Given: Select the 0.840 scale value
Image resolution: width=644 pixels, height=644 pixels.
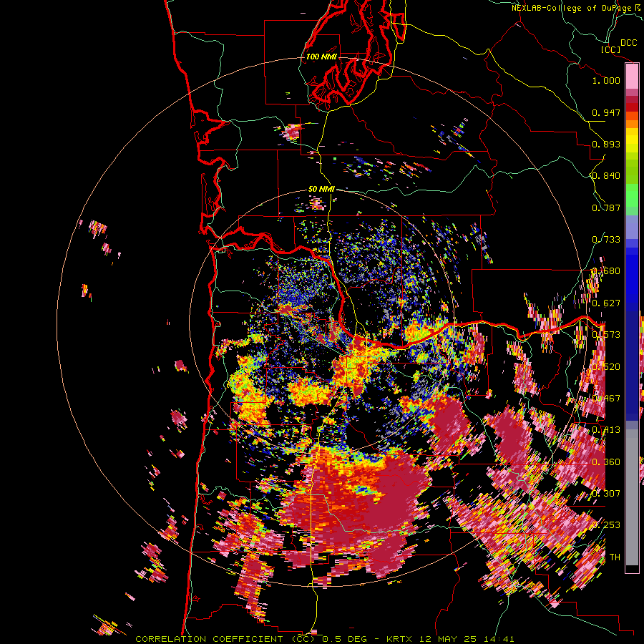Looking at the screenshot, I should (x=606, y=176).
